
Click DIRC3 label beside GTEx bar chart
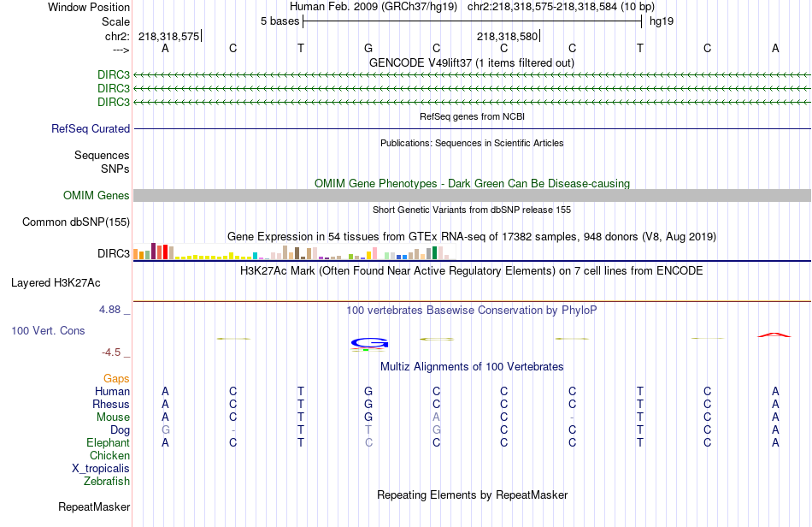(x=114, y=253)
